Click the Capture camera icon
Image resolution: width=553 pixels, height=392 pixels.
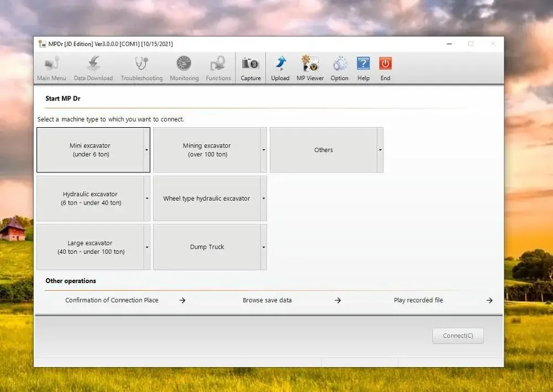click(251, 64)
